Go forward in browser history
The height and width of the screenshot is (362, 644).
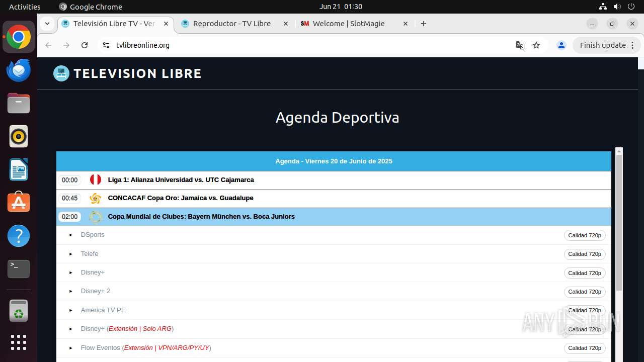(66, 45)
